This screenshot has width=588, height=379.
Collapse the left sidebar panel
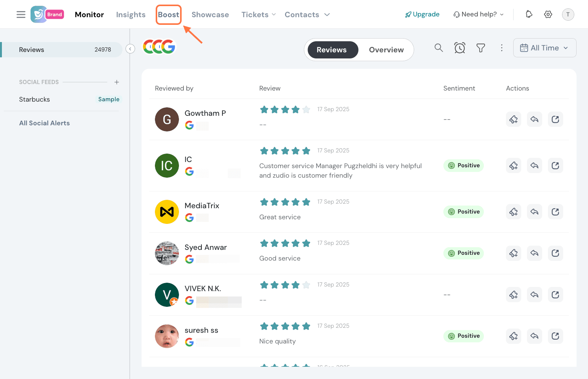(x=130, y=49)
